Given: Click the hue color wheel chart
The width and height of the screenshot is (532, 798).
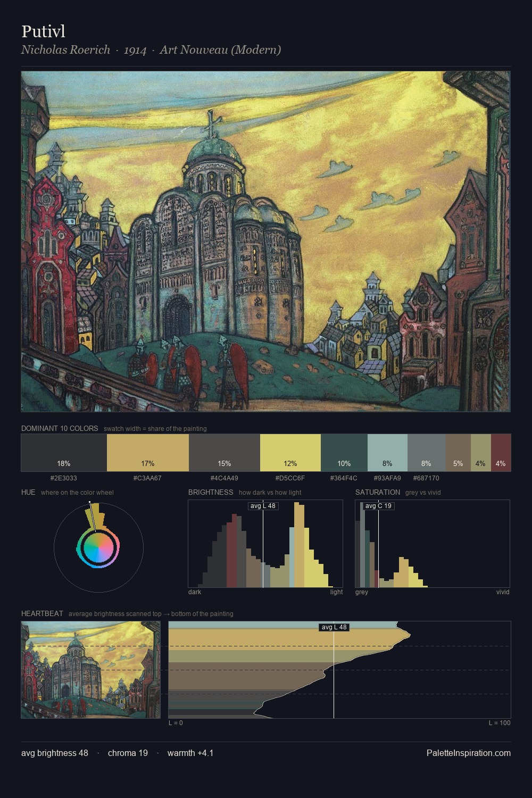Looking at the screenshot, I should (x=98, y=547).
